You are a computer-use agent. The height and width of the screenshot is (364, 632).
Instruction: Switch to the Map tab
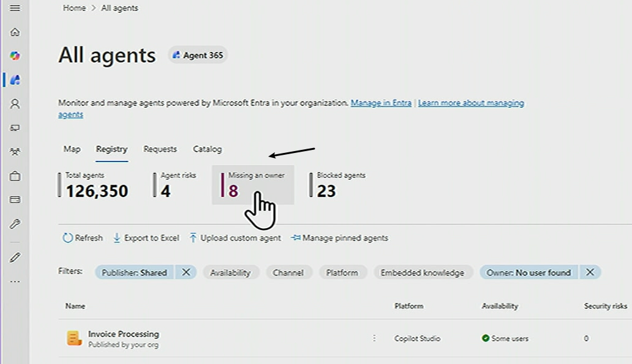72,149
